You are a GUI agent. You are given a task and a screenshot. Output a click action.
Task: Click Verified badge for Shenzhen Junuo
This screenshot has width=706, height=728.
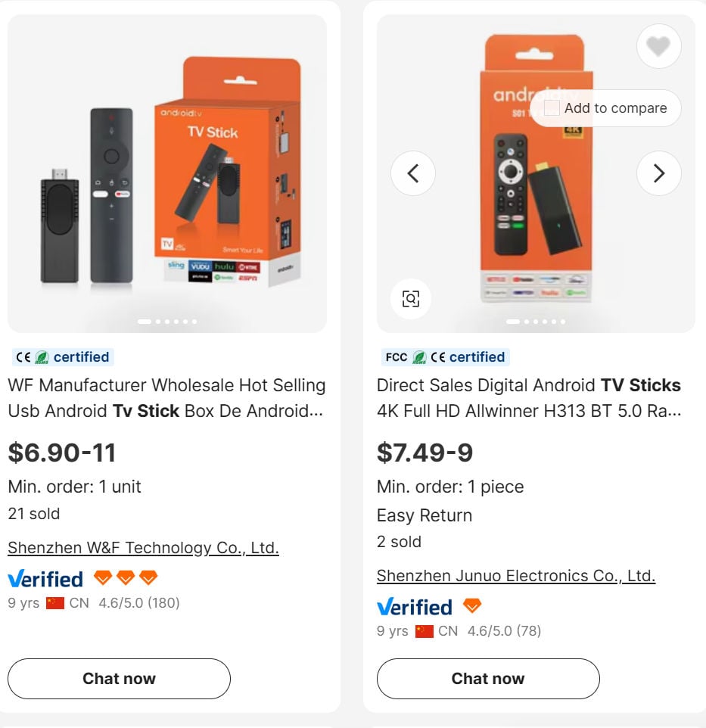414,607
